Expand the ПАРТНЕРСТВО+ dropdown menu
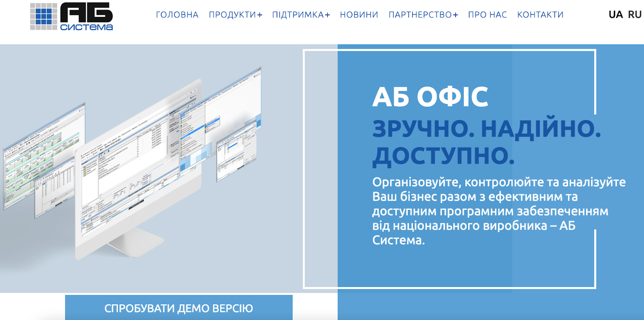 (x=423, y=15)
